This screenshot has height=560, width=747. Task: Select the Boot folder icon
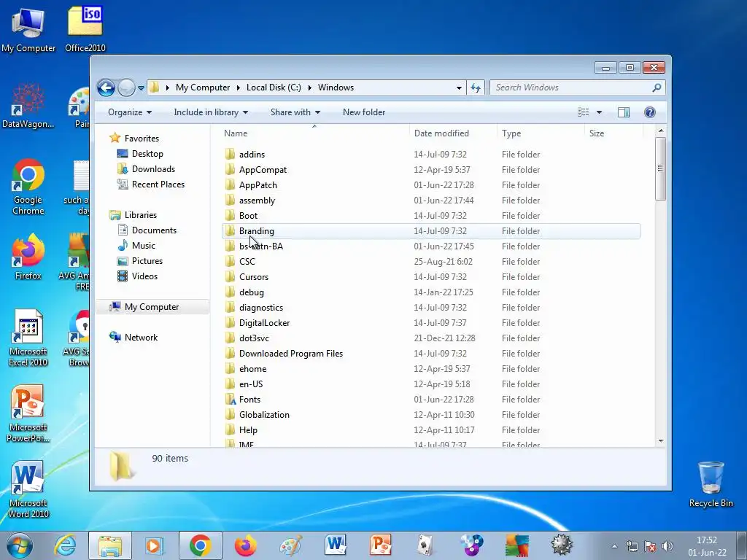230,215
